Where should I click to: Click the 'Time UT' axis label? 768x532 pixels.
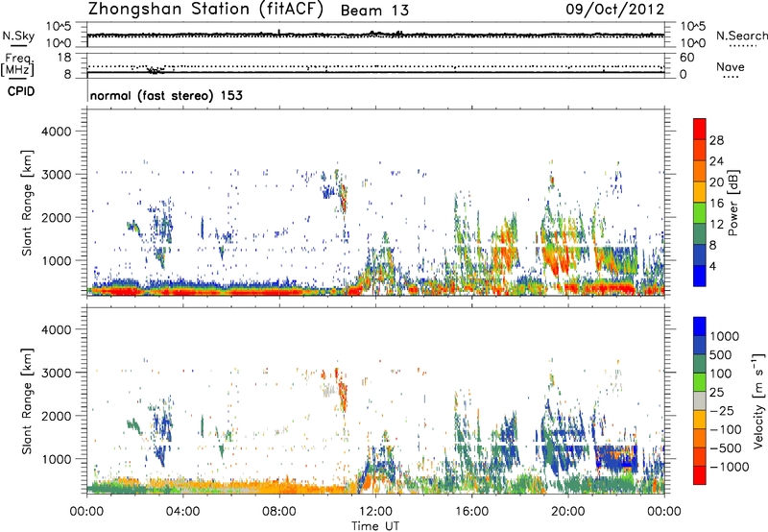(x=375, y=526)
